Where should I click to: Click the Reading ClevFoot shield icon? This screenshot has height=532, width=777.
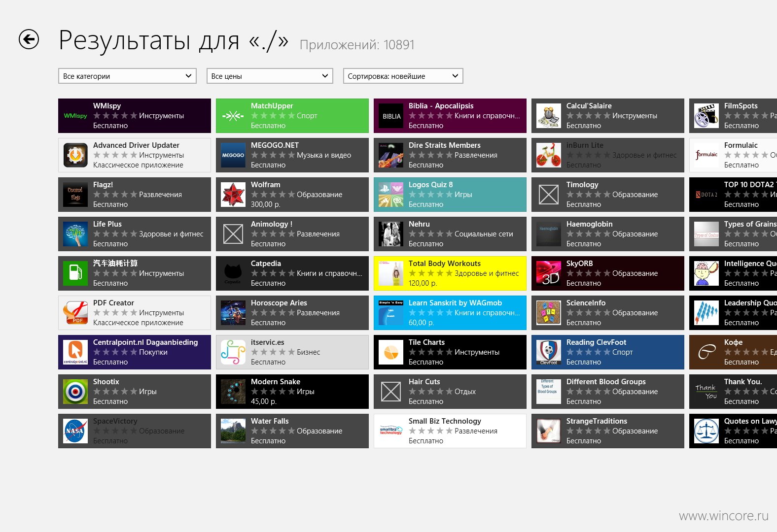click(x=549, y=352)
